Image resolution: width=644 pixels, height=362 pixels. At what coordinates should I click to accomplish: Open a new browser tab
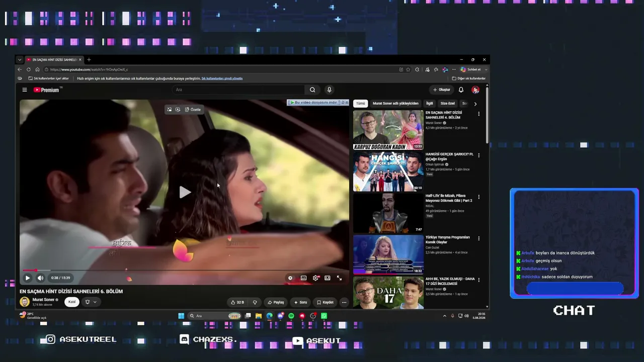point(89,60)
